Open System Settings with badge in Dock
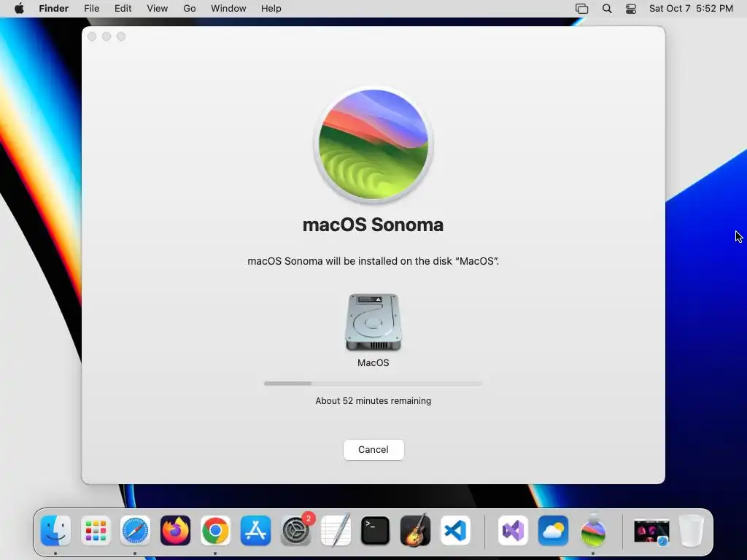Viewport: 747px width, 560px height. click(x=296, y=531)
